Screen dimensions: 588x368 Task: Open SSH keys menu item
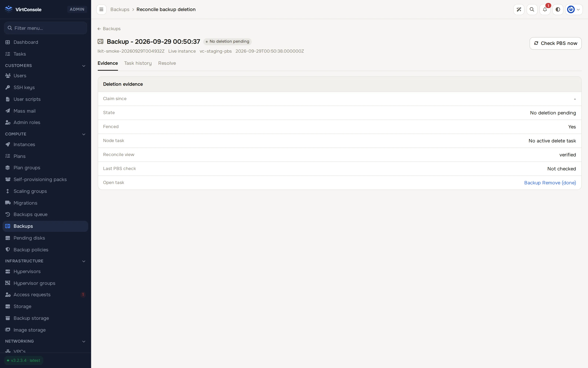click(x=45, y=87)
